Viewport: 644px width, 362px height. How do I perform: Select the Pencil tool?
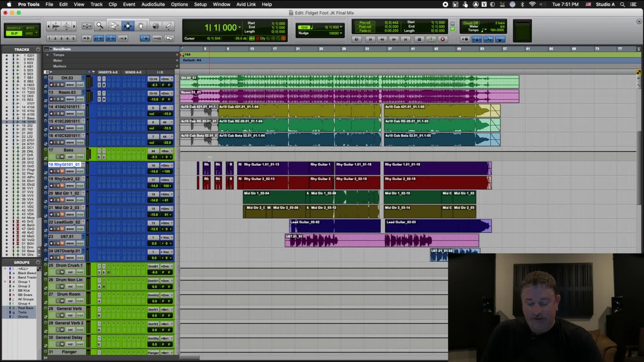(168, 26)
